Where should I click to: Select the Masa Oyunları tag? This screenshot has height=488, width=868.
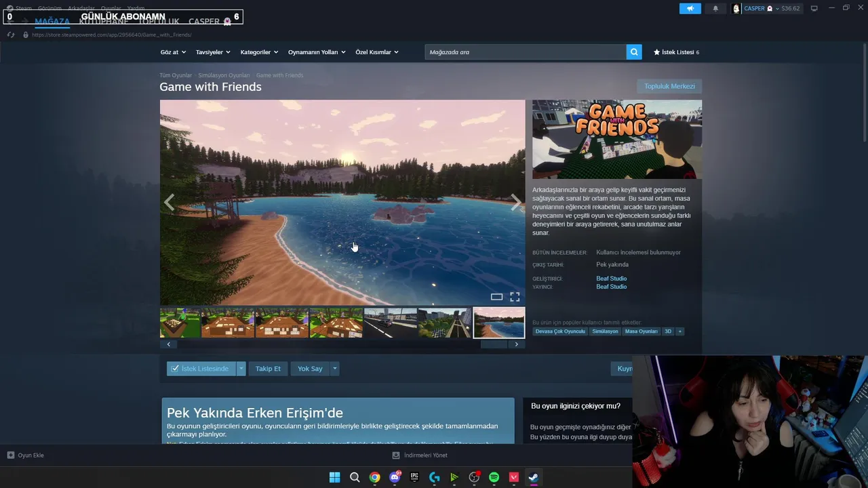(642, 331)
